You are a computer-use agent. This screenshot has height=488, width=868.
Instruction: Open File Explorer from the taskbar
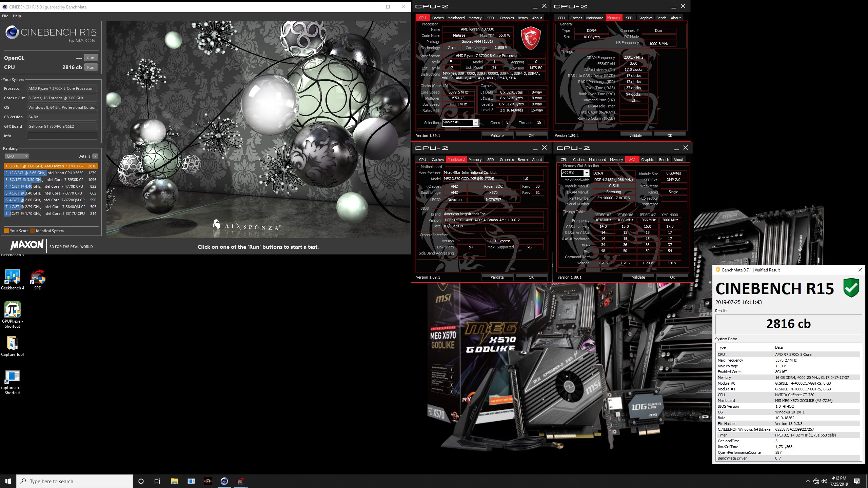pyautogui.click(x=174, y=481)
